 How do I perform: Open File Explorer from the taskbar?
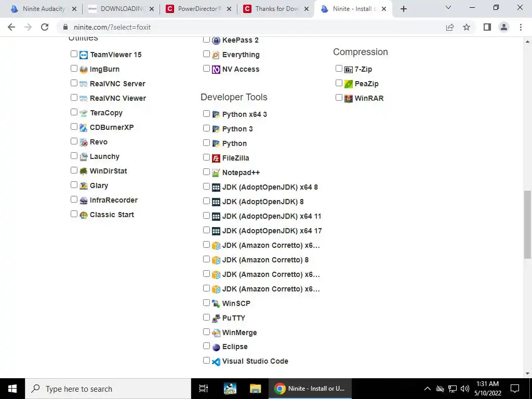pyautogui.click(x=255, y=389)
